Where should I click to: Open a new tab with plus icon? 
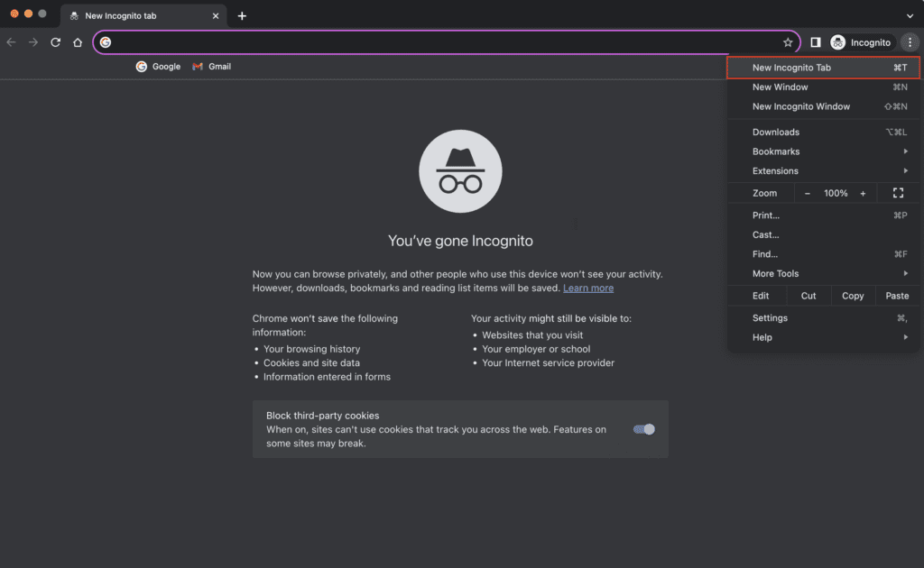242,16
